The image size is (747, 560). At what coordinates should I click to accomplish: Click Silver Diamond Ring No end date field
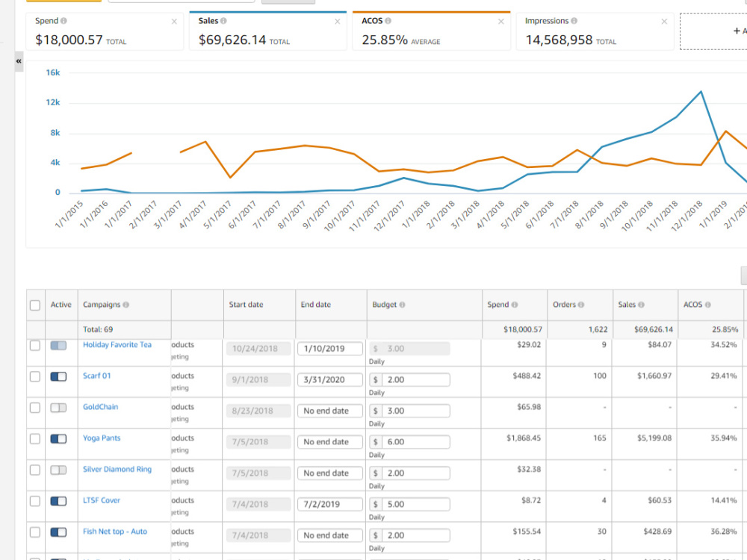pos(329,473)
